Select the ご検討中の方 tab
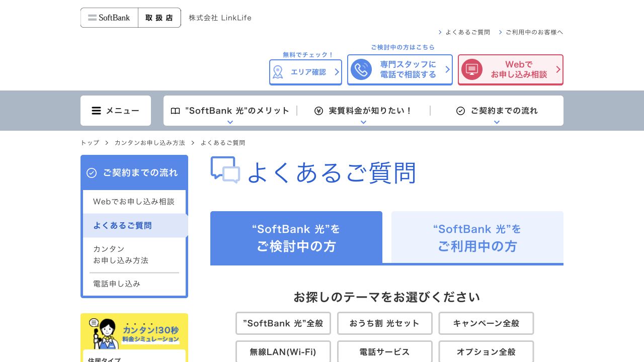The image size is (644, 362). [x=296, y=237]
